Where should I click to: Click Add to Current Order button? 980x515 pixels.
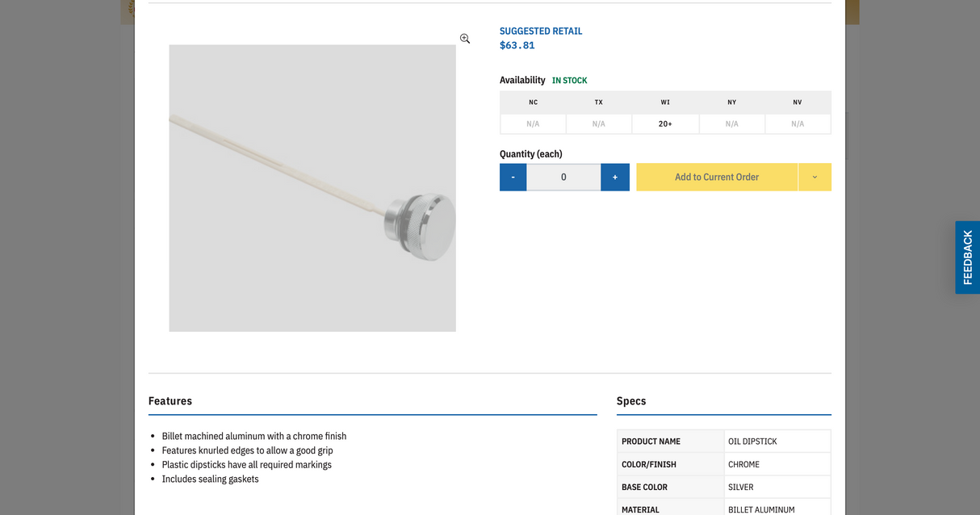717,177
